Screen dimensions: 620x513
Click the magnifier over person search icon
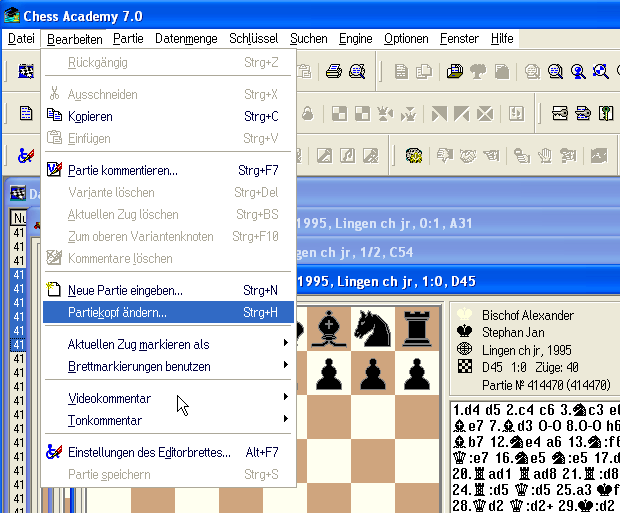tap(578, 72)
